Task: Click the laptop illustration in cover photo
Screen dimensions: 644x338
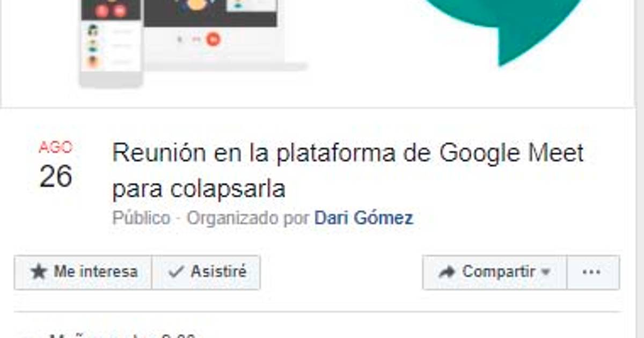Action: [x=224, y=35]
